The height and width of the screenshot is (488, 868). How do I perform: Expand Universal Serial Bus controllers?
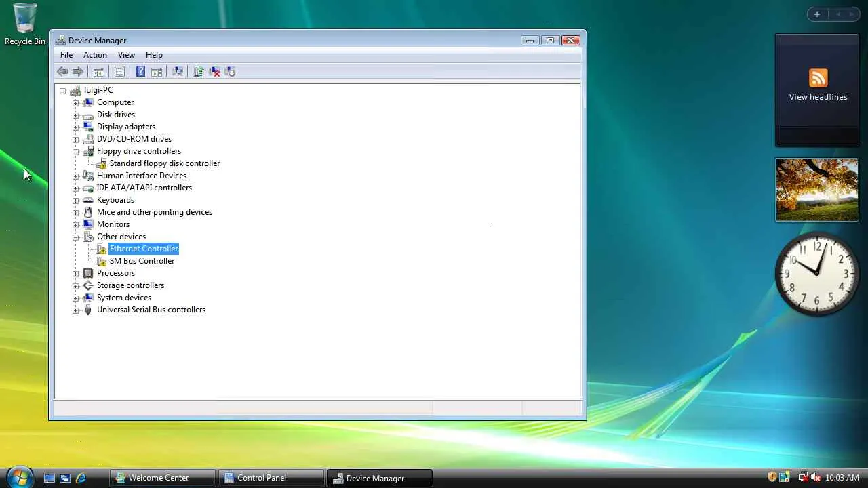tap(75, 310)
